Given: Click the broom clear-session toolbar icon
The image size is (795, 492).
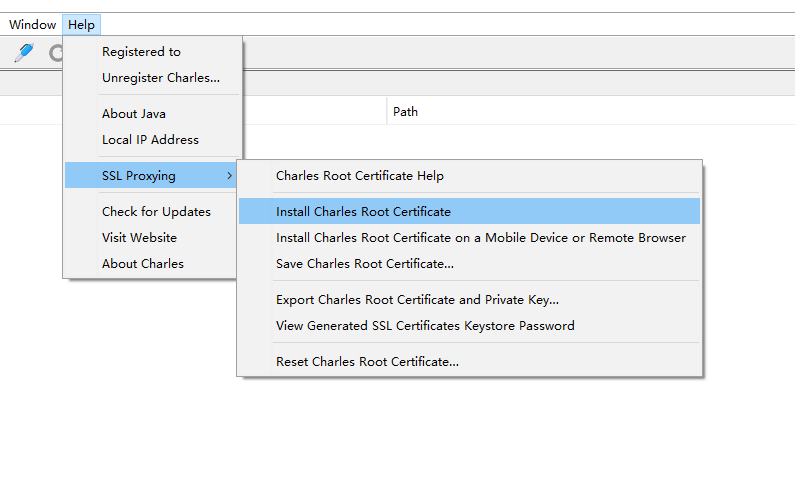Looking at the screenshot, I should click(x=24, y=52).
